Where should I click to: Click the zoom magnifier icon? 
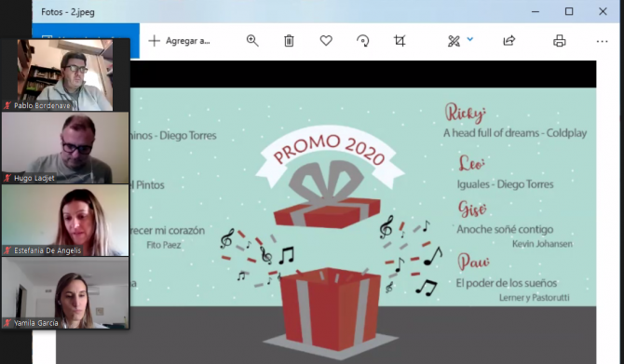pyautogui.click(x=252, y=41)
